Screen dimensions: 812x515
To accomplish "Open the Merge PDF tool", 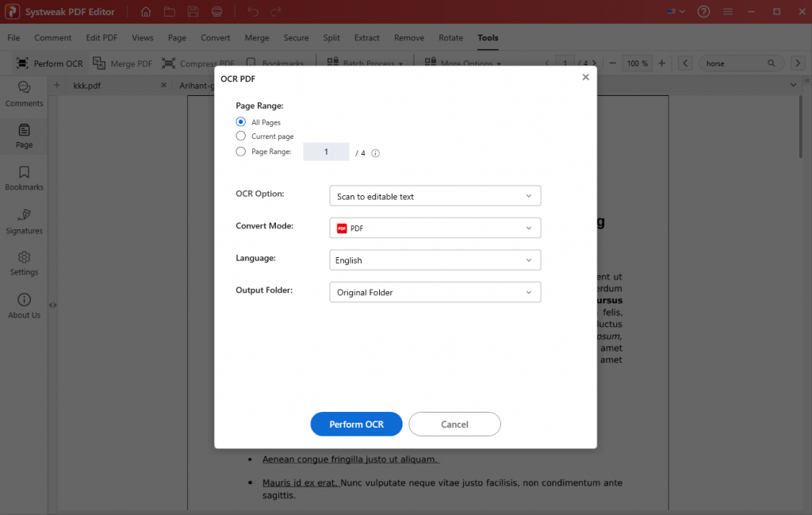I will pyautogui.click(x=123, y=63).
